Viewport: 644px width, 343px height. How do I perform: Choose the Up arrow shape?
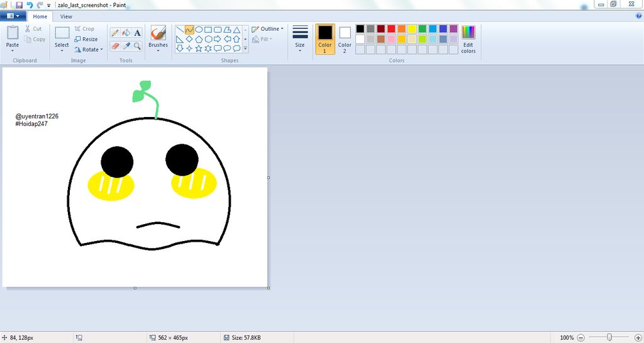(236, 40)
